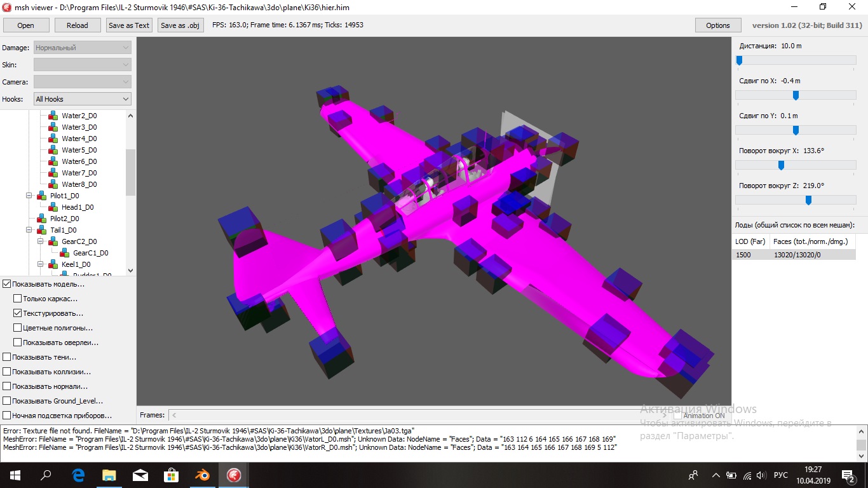The width and height of the screenshot is (868, 488).
Task: Click the node icon beside Water7_D0
Action: [x=53, y=173]
